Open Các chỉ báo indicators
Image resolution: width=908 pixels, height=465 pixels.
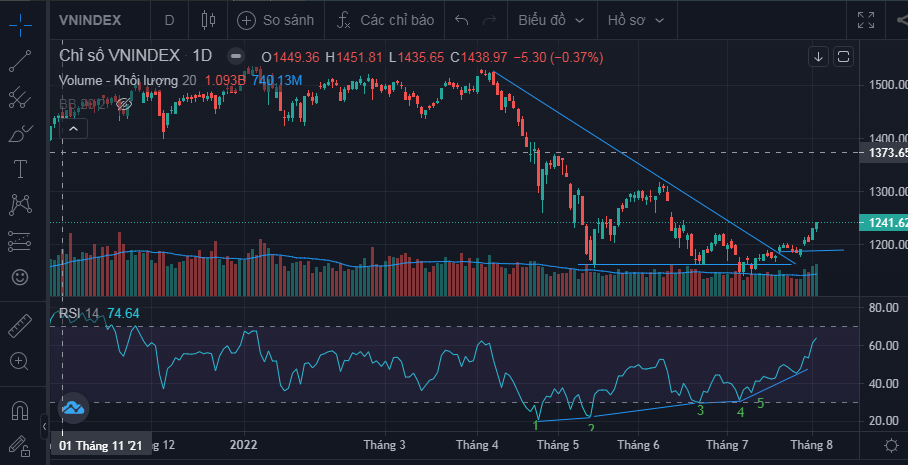384,20
